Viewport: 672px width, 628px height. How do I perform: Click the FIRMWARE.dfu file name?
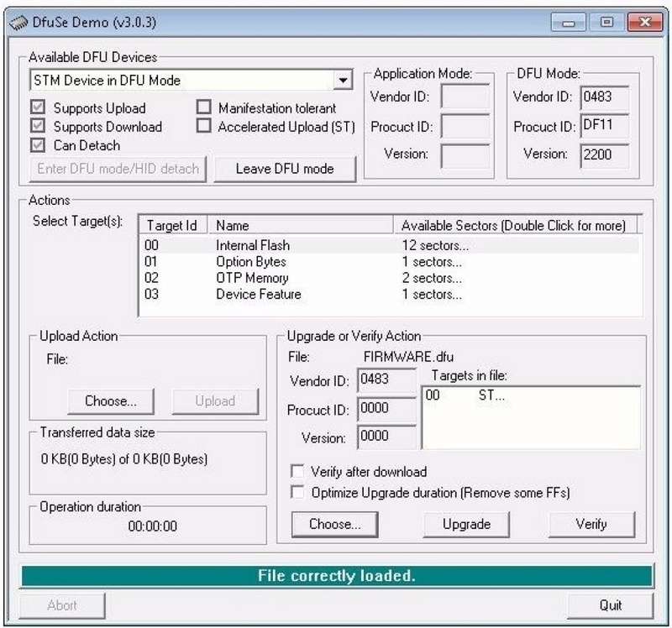(408, 357)
